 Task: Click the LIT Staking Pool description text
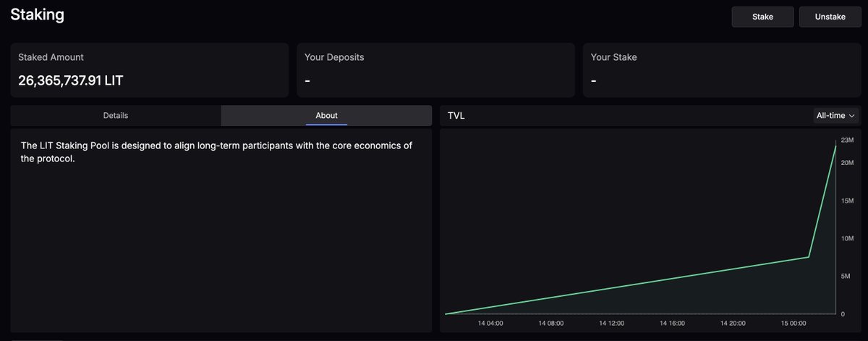click(x=217, y=152)
